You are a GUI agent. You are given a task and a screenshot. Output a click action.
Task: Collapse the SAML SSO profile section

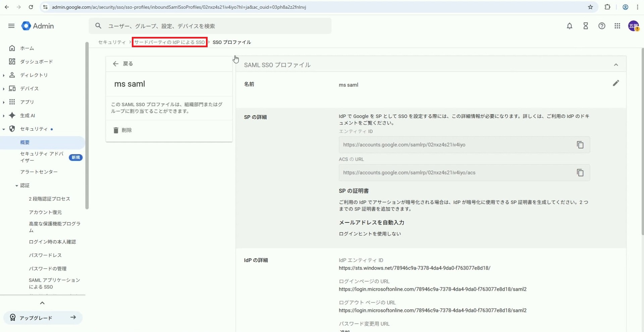coord(615,65)
